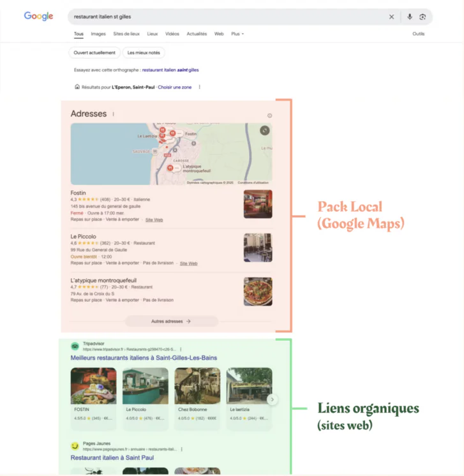Open Le Piccolo's Site Web link
The image size is (464, 476).
click(188, 264)
